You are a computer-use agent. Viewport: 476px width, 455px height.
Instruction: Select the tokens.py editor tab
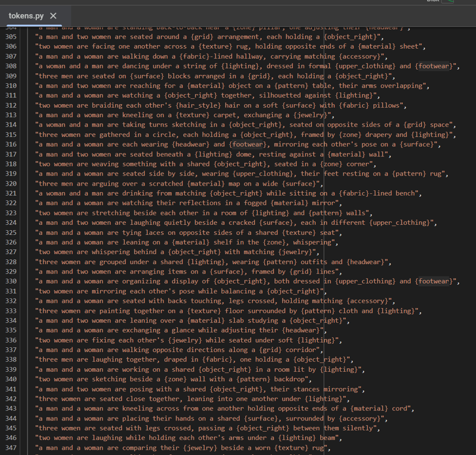pos(25,16)
